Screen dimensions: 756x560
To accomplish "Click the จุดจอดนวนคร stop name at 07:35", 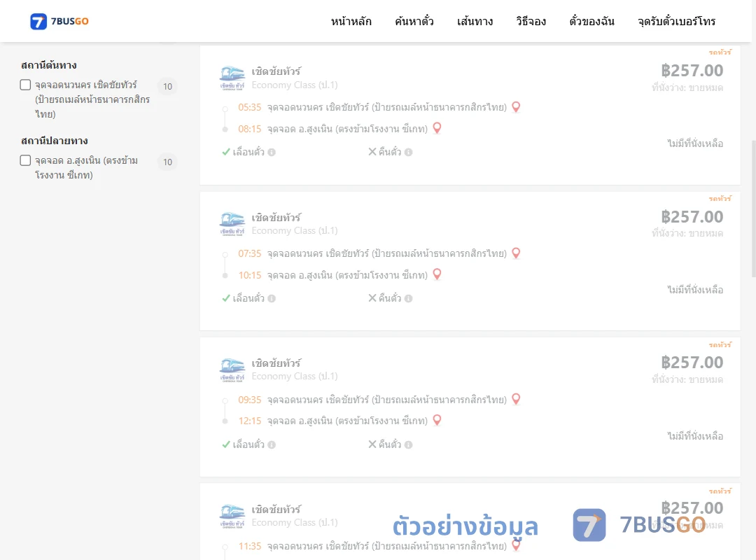I will click(x=386, y=253).
